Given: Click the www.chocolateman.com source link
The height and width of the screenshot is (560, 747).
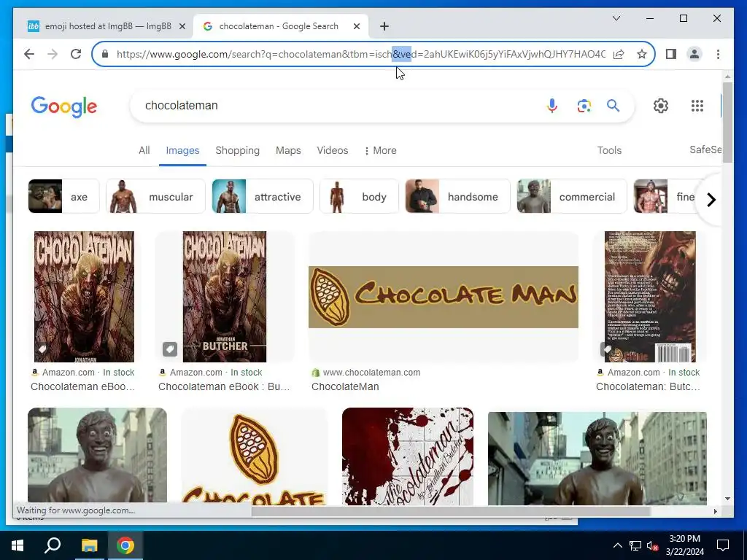Looking at the screenshot, I should [x=371, y=373].
